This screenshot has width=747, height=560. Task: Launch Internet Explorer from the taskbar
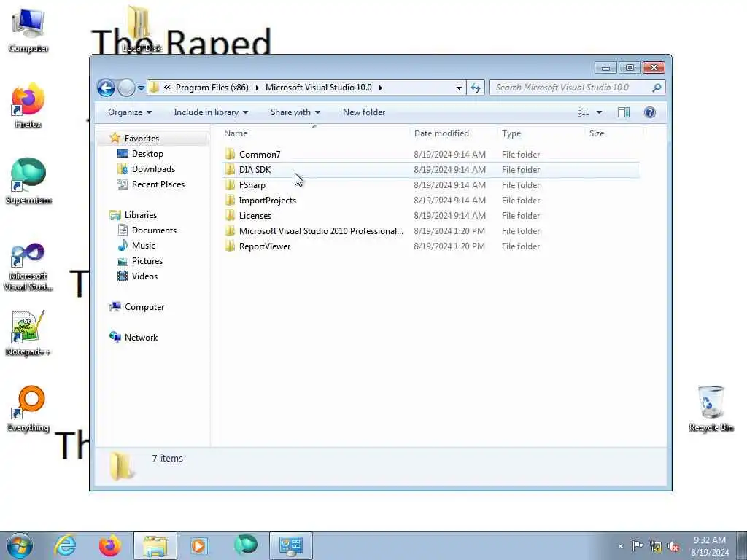(65, 545)
